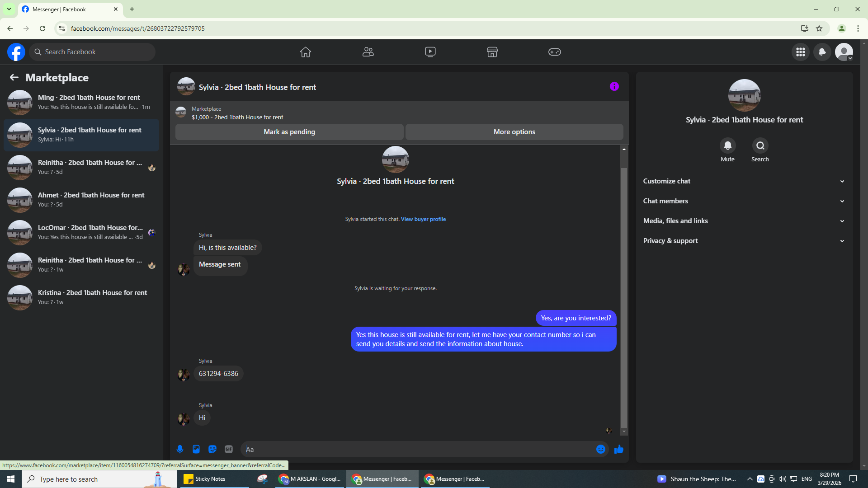The width and height of the screenshot is (868, 488).
Task: Open the Video icon in top navigation
Action: tap(430, 52)
